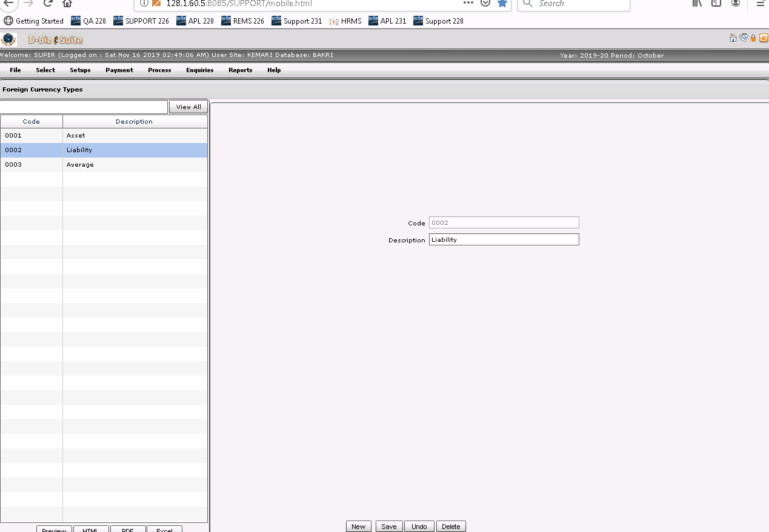Reload the page with the refresh icon
The image size is (769, 532).
pyautogui.click(x=48, y=4)
